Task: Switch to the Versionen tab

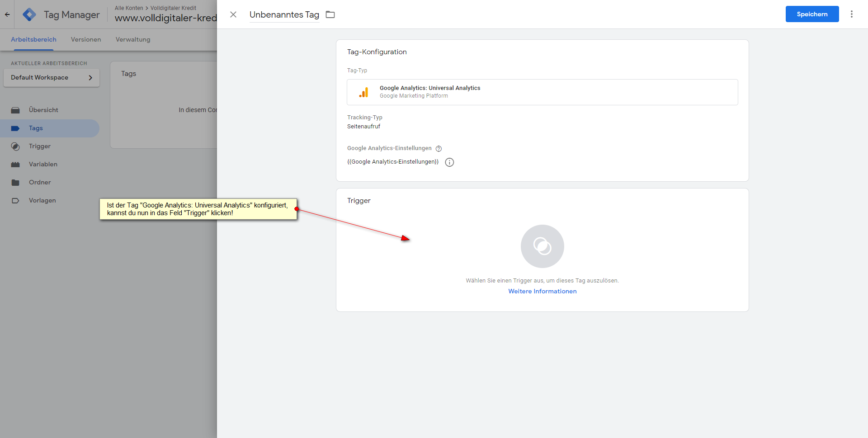Action: click(86, 39)
